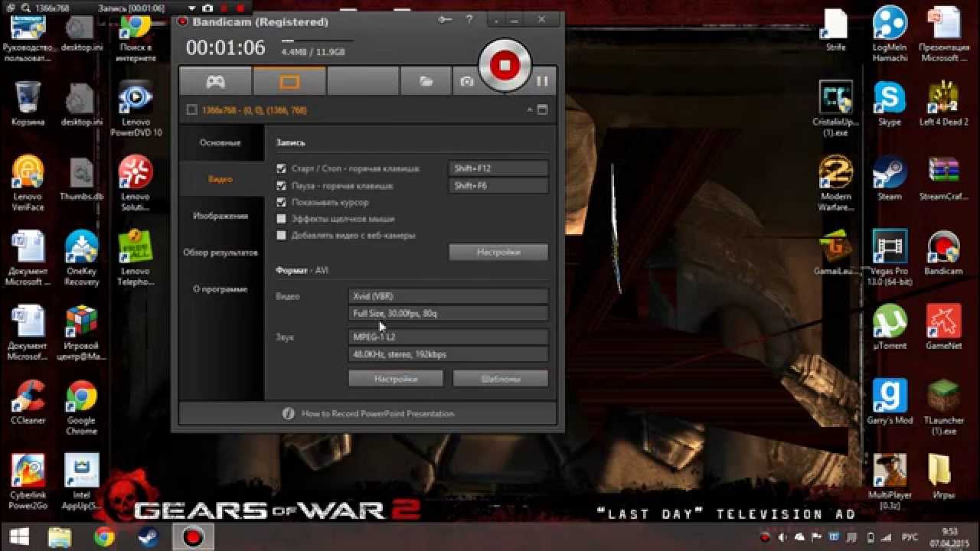
Task: Open Cyberlink Power2Go desktop icon
Action: [28, 483]
